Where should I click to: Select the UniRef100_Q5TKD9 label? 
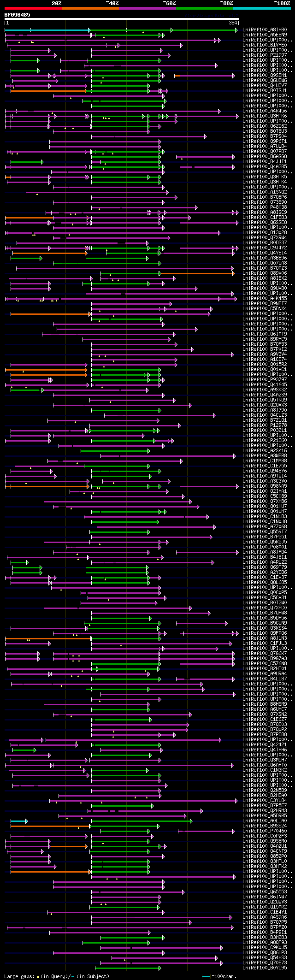click(265, 400)
